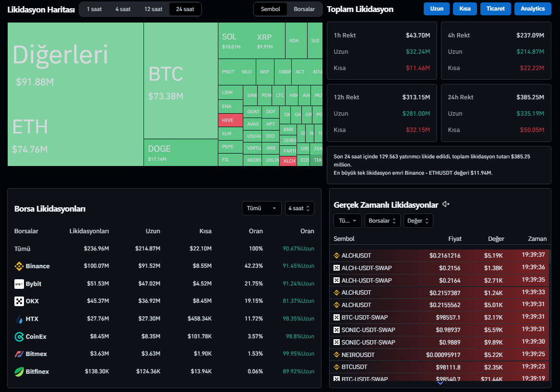Viewport: 560px width, 392px height.
Task: Click BTCUSDT price $98111.8
Action: click(x=448, y=368)
